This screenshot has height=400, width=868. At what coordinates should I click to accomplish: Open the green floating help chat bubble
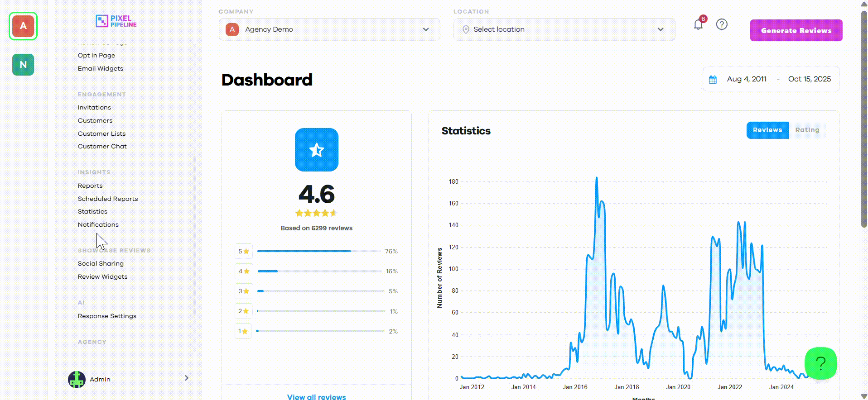tap(820, 363)
